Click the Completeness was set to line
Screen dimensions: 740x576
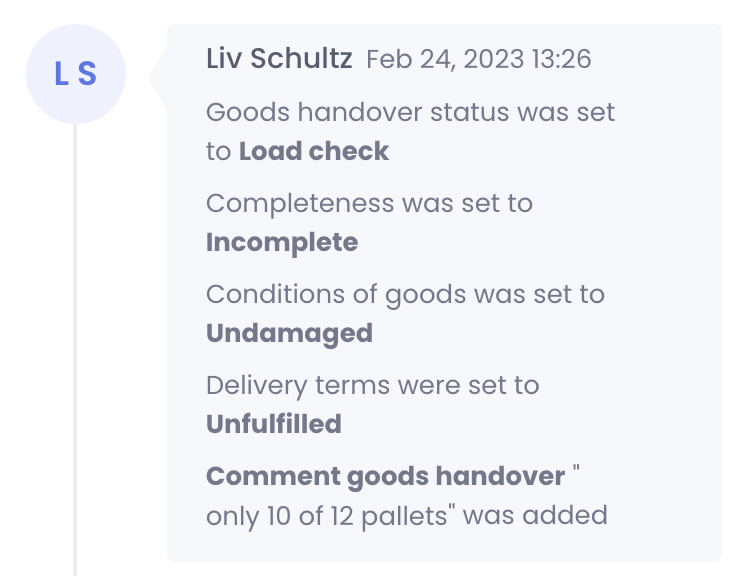point(369,203)
